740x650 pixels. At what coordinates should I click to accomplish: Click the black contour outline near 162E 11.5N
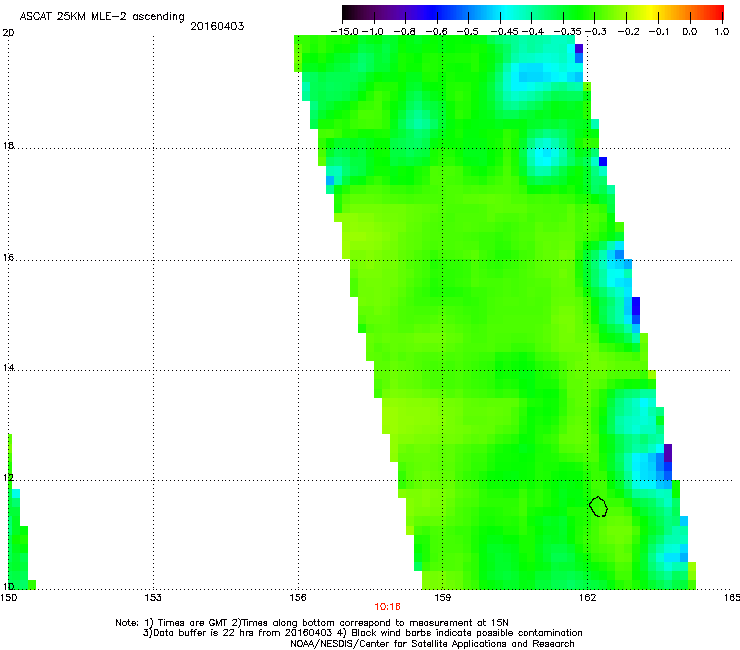pos(598,506)
